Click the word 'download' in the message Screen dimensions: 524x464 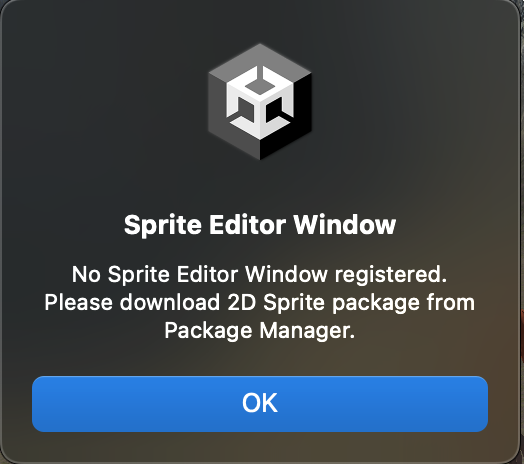pyautogui.click(x=170, y=302)
